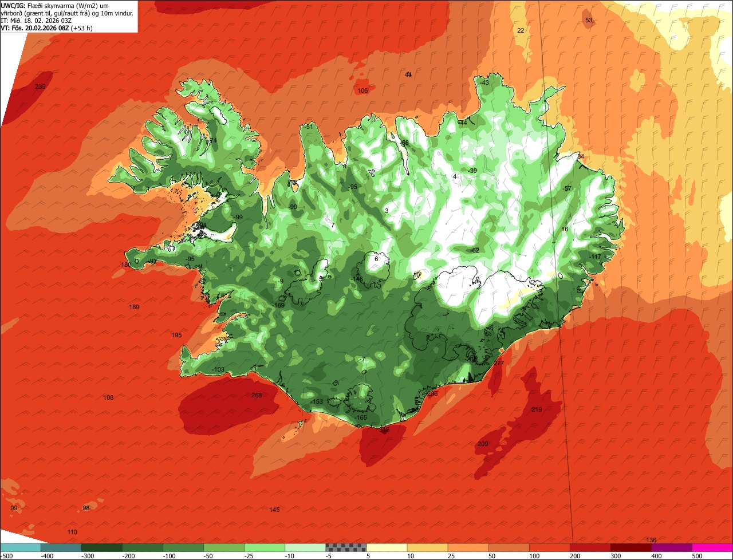733x560 pixels.
Task: Click the value -74 in the Westfjords
Action: [x=212, y=140]
